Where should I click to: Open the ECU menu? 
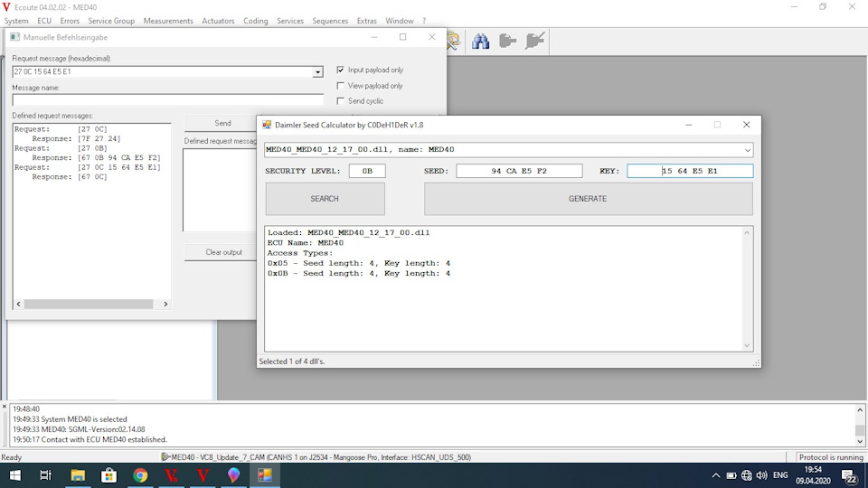click(44, 21)
